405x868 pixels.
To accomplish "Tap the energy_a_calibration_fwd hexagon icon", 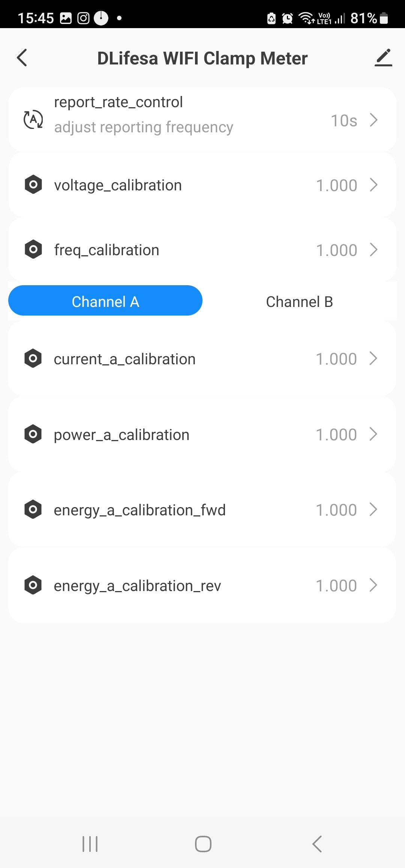I will (33, 509).
